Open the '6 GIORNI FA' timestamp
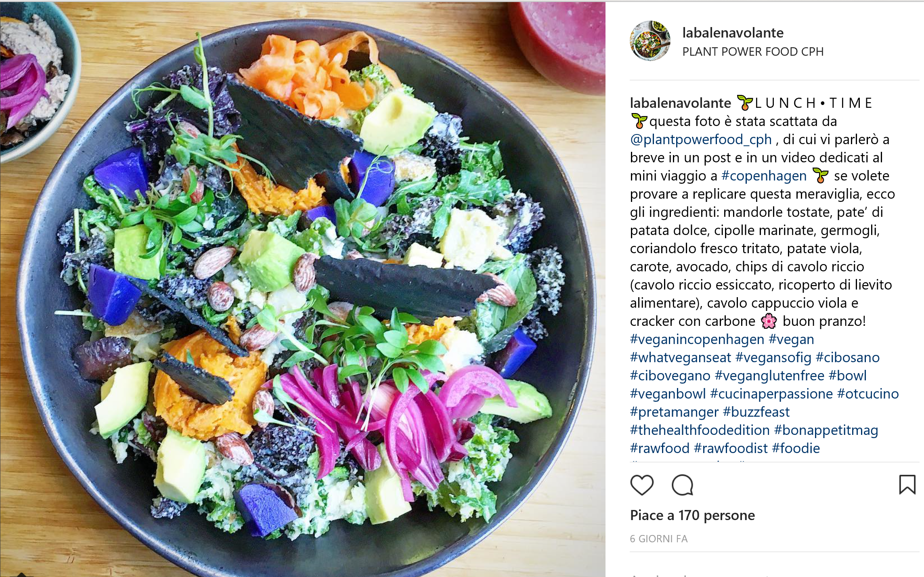The height and width of the screenshot is (577, 924). click(659, 539)
